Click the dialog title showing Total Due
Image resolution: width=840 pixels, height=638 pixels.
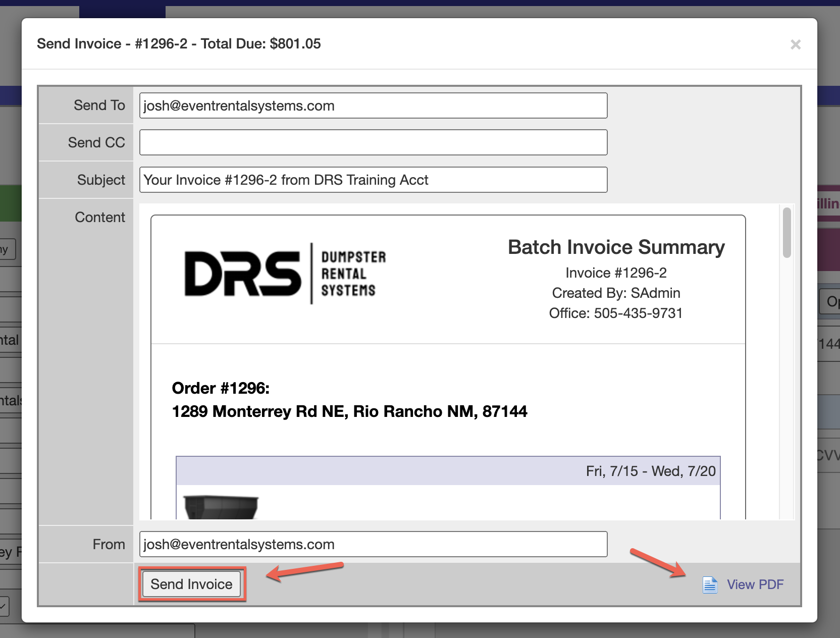[x=179, y=44]
